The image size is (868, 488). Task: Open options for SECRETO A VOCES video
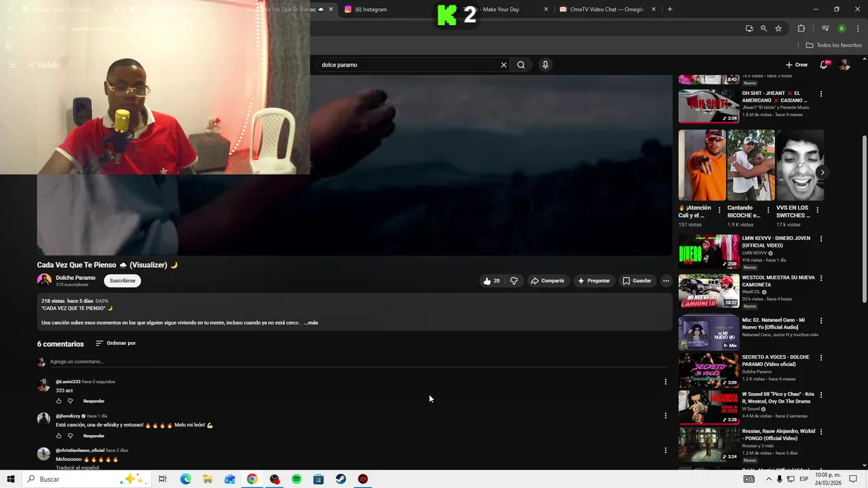click(821, 358)
